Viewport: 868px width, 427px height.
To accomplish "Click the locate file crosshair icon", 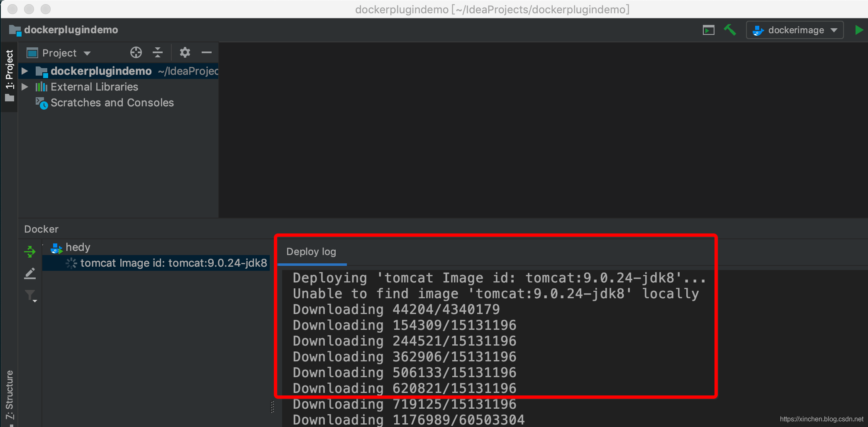I will pos(136,52).
